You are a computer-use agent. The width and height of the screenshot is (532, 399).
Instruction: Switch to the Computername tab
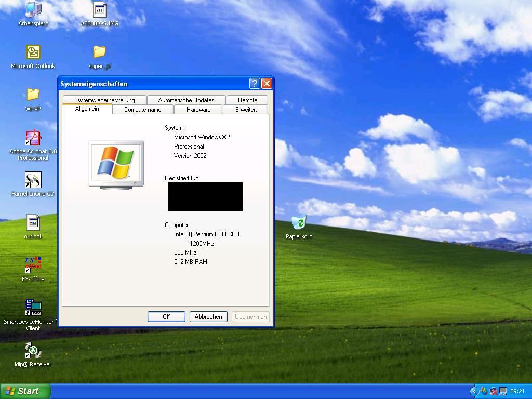point(142,110)
